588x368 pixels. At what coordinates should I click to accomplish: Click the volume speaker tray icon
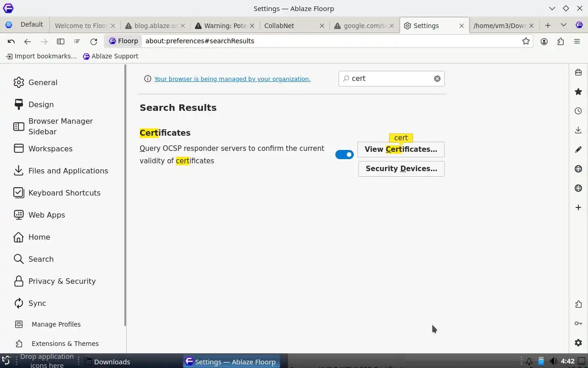click(x=554, y=362)
